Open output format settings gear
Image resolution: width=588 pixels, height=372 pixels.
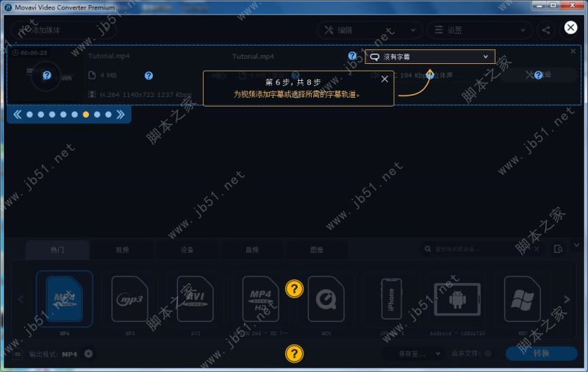(x=88, y=354)
